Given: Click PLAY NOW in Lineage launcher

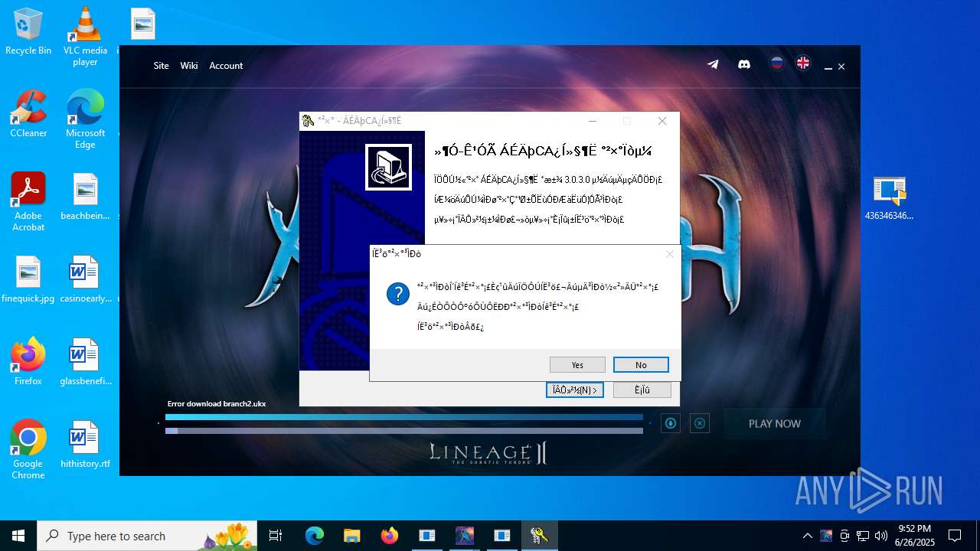Looking at the screenshot, I should coord(775,423).
